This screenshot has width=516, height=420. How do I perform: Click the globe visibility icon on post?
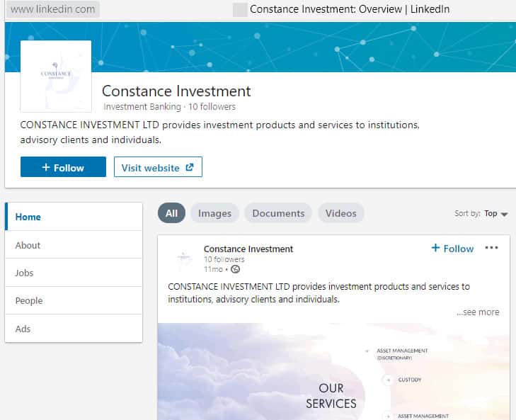click(x=236, y=269)
